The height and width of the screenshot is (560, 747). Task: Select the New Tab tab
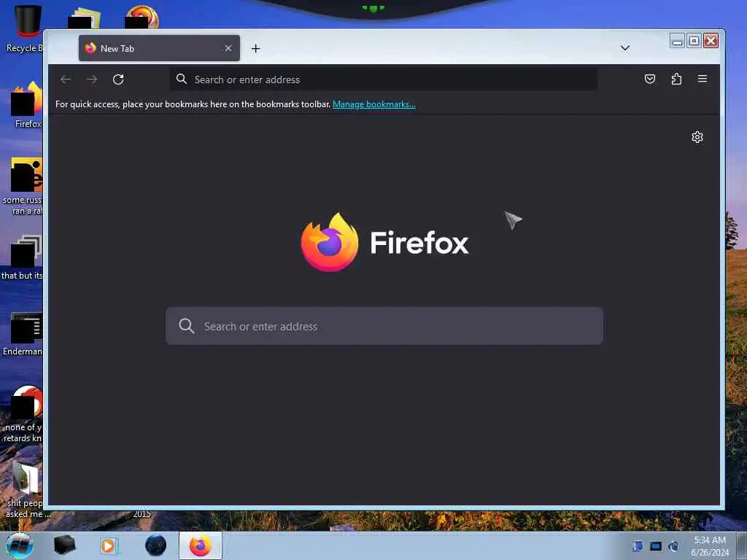(x=159, y=48)
